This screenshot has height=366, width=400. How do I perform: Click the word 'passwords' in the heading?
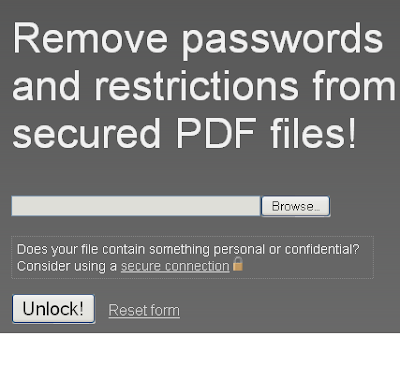tap(282, 41)
